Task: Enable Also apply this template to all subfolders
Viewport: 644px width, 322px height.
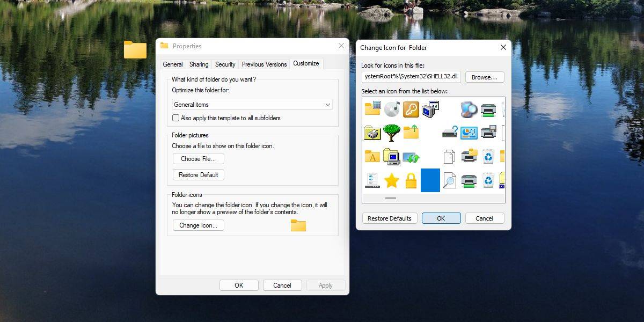Action: tap(175, 118)
